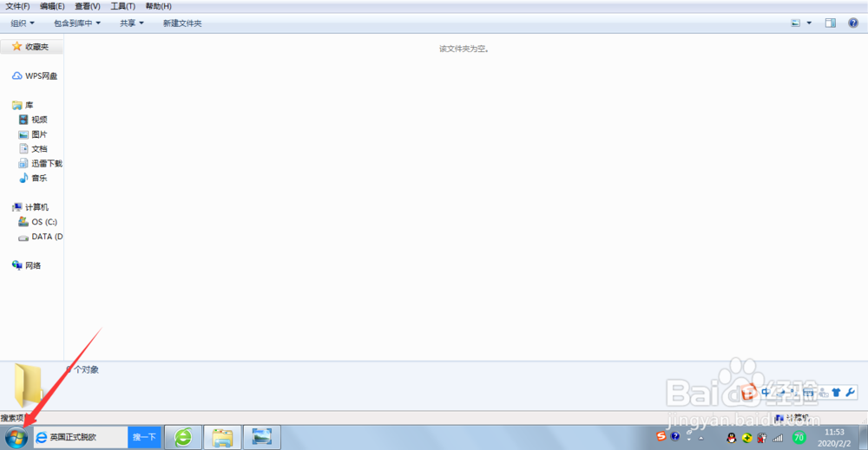Open the network signal tray icon
Screen dimensions: 868x450
pyautogui.click(x=778, y=438)
